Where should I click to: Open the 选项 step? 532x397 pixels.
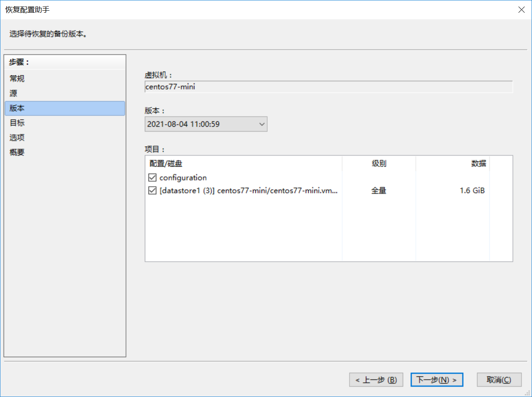[17, 138]
